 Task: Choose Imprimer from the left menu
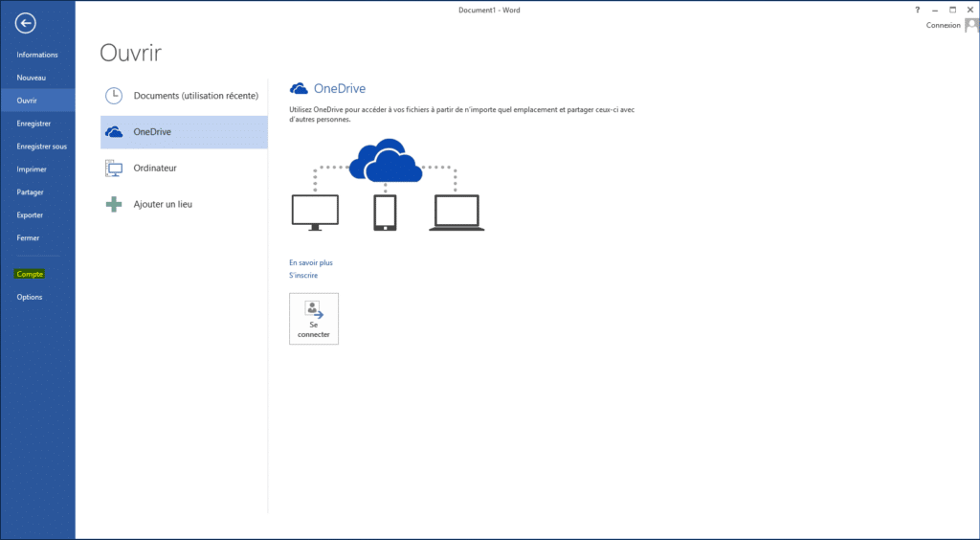point(32,169)
